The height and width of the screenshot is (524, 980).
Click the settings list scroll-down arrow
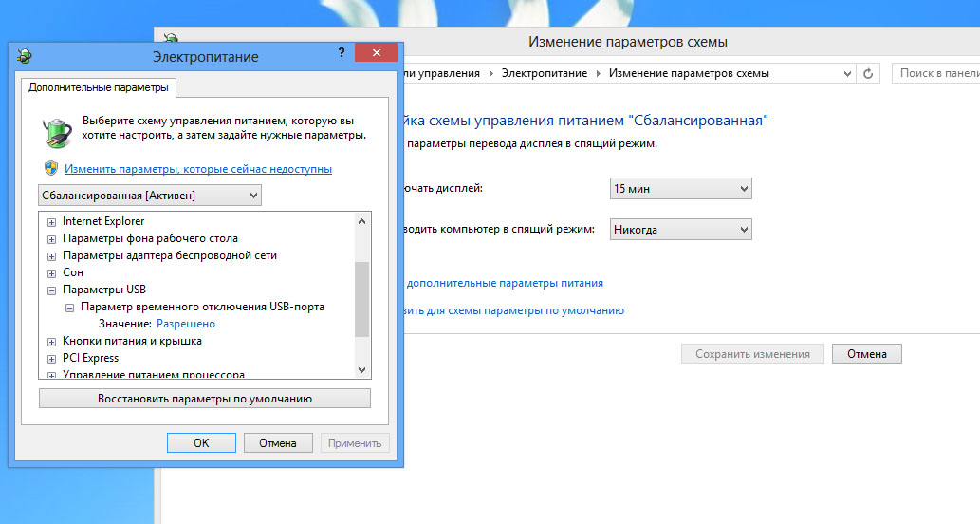361,369
